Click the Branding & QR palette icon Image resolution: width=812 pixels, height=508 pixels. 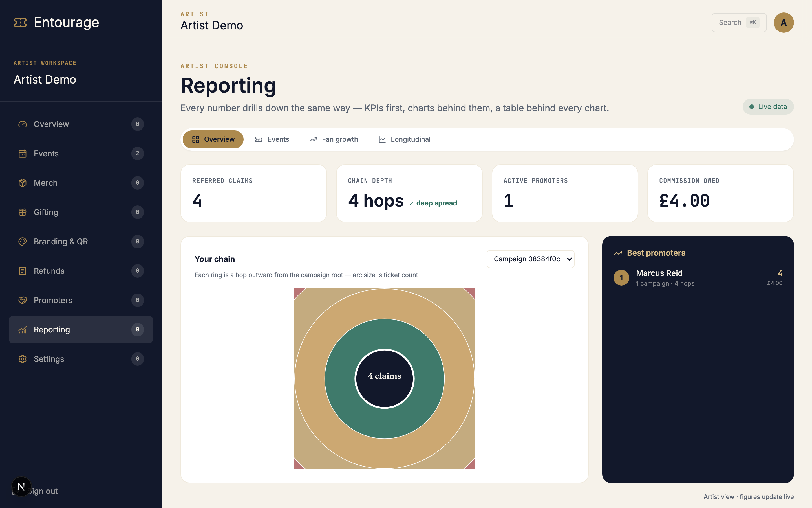(23, 242)
